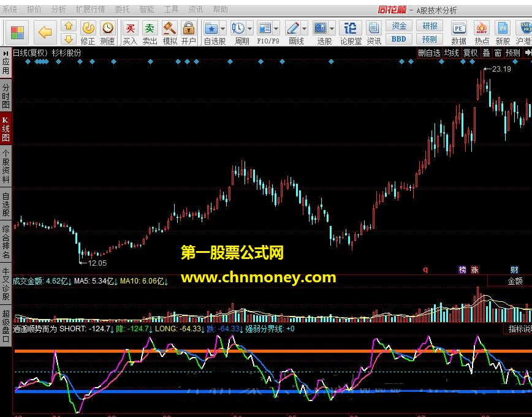Image resolution: width=532 pixels, height=417 pixels.
Task: Click the yellow down arrow icon
Action: click(69, 39)
